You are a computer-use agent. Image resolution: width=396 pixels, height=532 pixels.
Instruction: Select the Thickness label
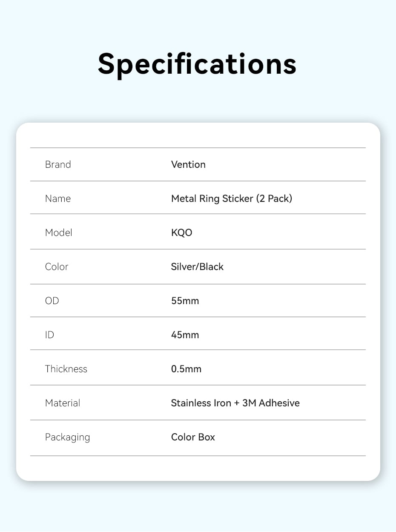pyautogui.click(x=66, y=369)
